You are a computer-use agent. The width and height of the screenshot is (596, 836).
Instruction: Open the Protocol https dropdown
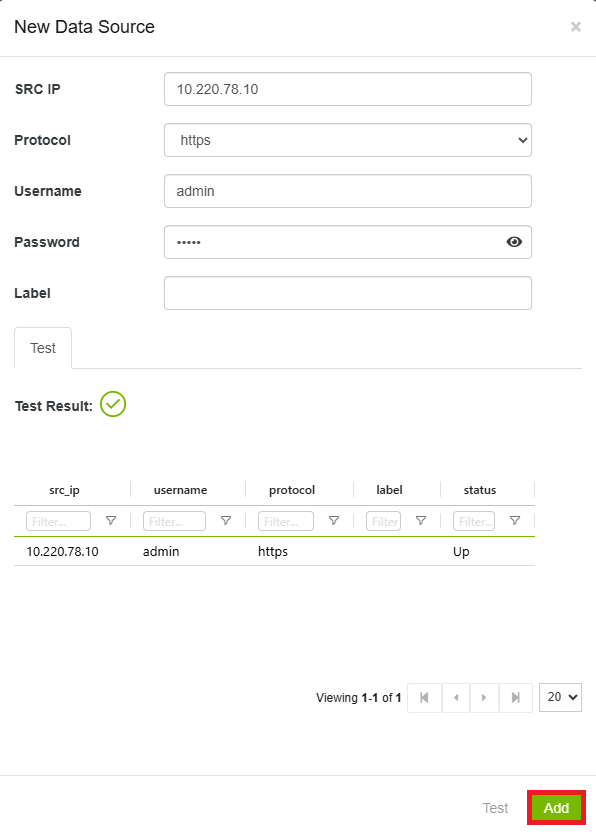pyautogui.click(x=348, y=140)
